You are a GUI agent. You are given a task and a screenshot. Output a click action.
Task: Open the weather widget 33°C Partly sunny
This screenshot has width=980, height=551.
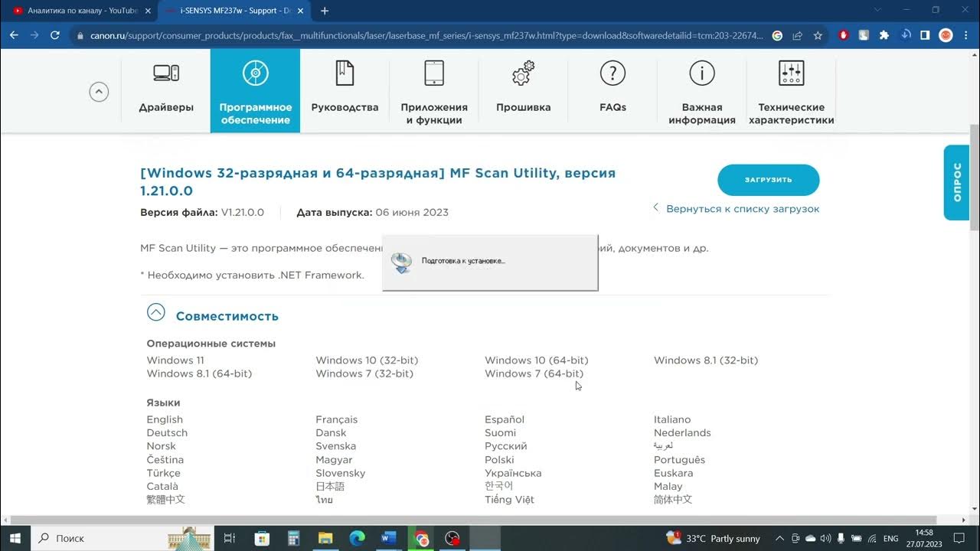pos(714,538)
